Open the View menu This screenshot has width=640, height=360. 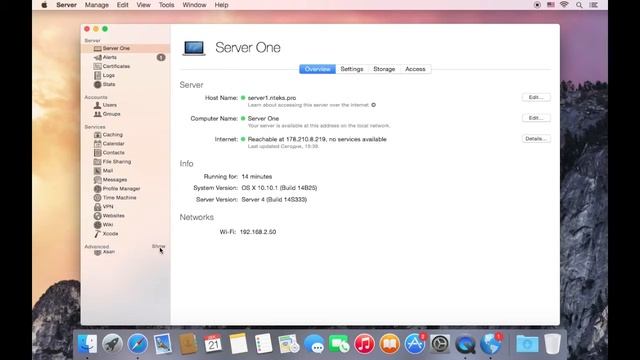pyautogui.click(x=143, y=5)
